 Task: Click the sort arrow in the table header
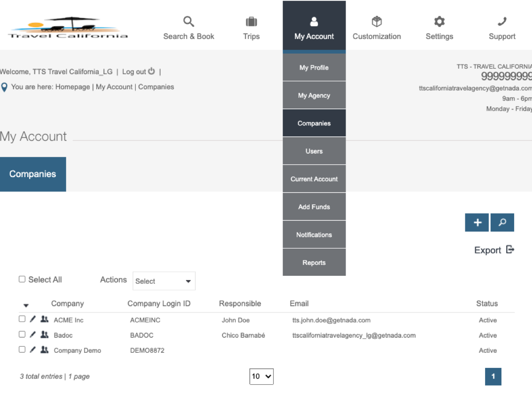pos(26,306)
